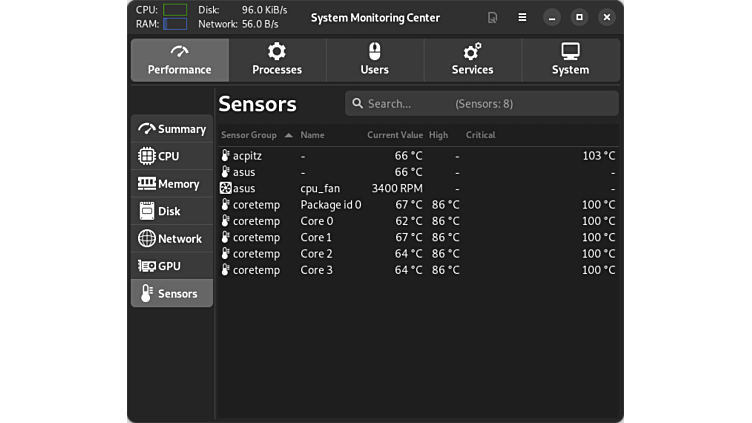Open the hamburger main menu
The image size is (752, 423).
522,18
